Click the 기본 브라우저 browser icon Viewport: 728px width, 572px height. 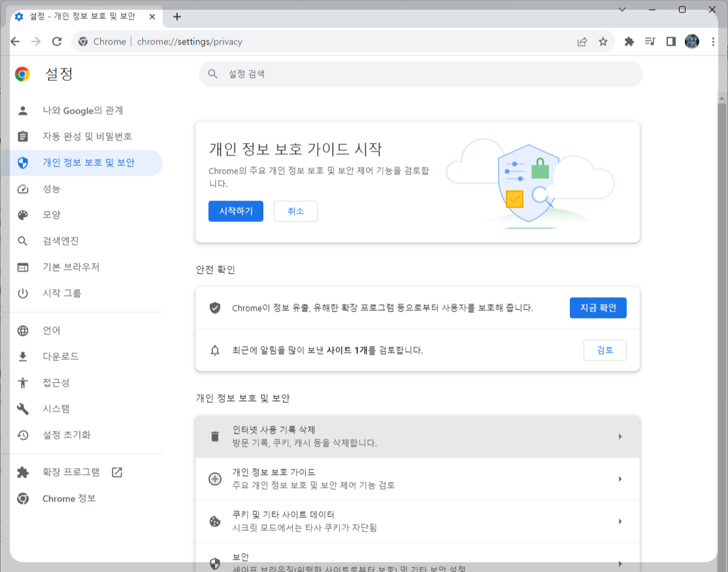[x=23, y=267]
